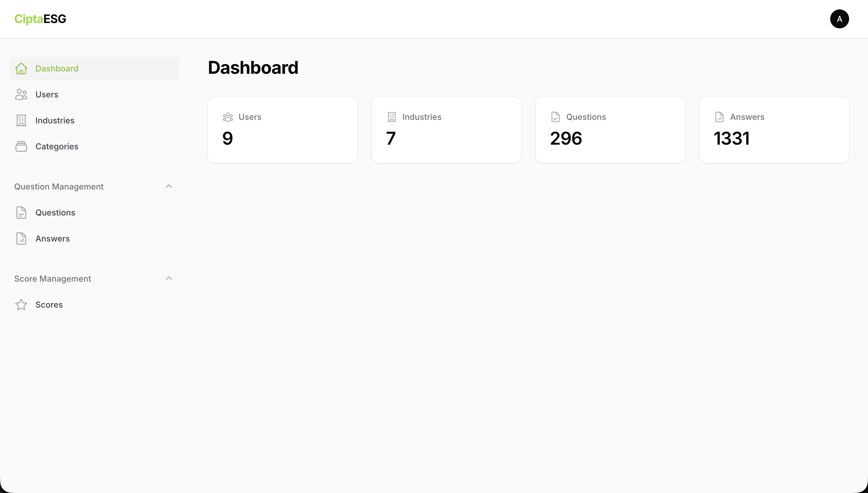Click the Users group icon in stats card
Viewport: 868px width, 493px height.
(228, 117)
